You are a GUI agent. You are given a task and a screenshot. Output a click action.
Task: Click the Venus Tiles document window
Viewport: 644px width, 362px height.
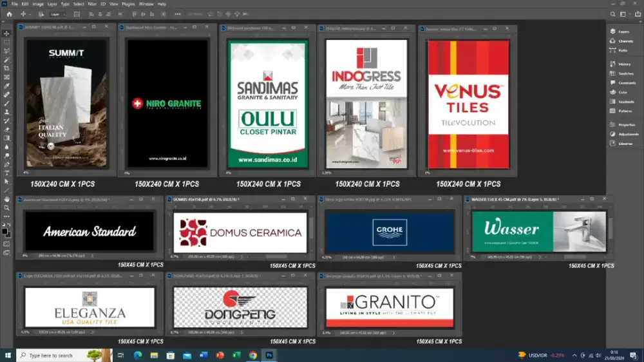click(x=468, y=101)
